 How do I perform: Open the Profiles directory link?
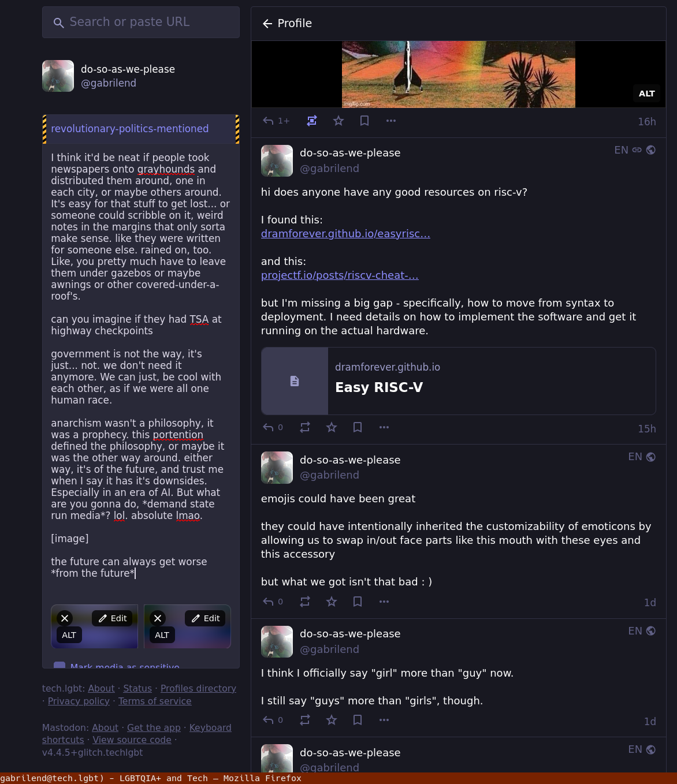pyautogui.click(x=198, y=688)
